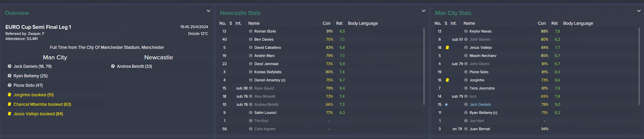
Task: Click the Newcastle Stats vertical scrollbar
Action: (x=424, y=66)
